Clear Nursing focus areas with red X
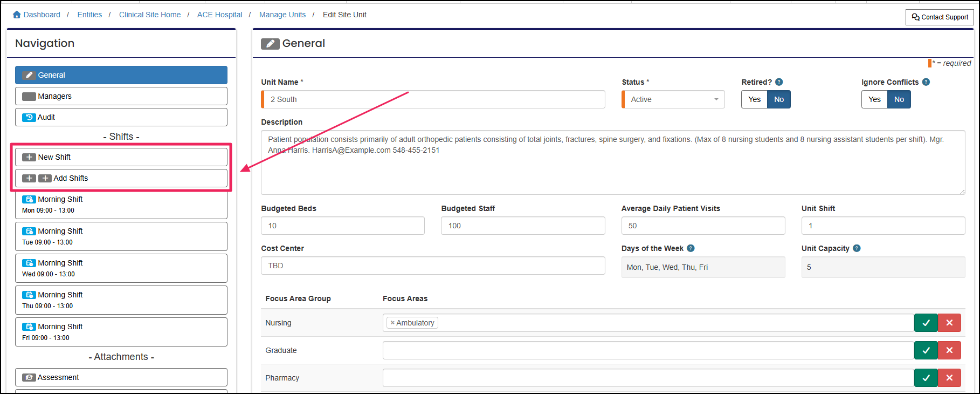This screenshot has width=980, height=394. click(949, 323)
